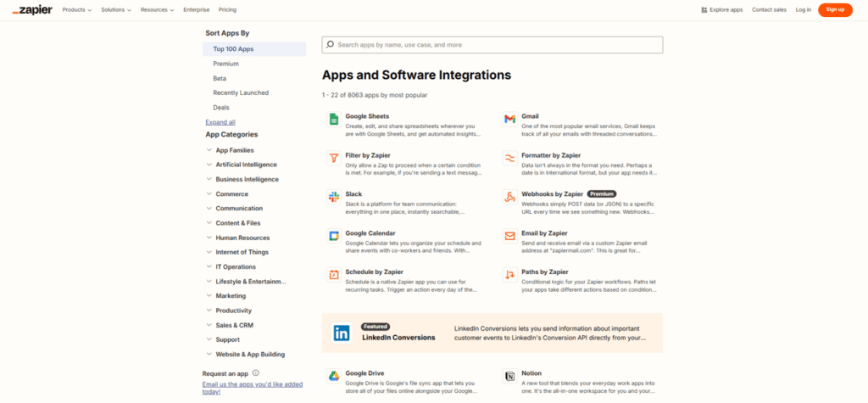868x403 pixels.
Task: Click the orange Sign up button
Action: pos(835,9)
